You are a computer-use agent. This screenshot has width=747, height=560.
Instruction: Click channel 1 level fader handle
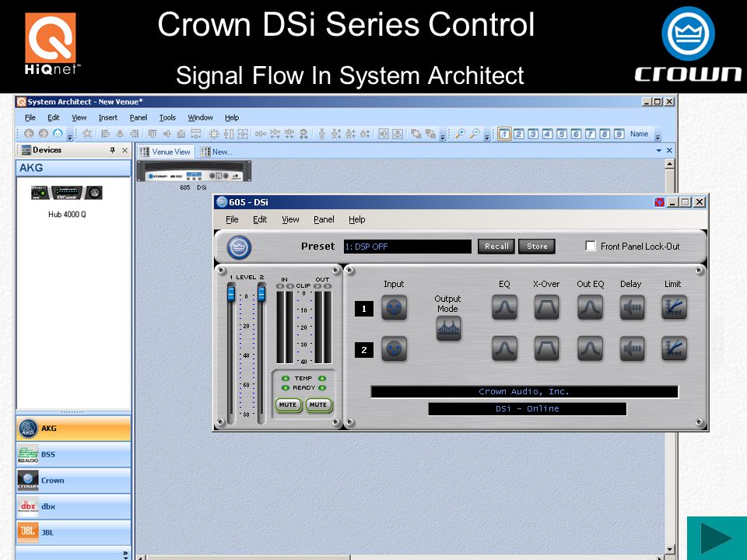(x=231, y=292)
